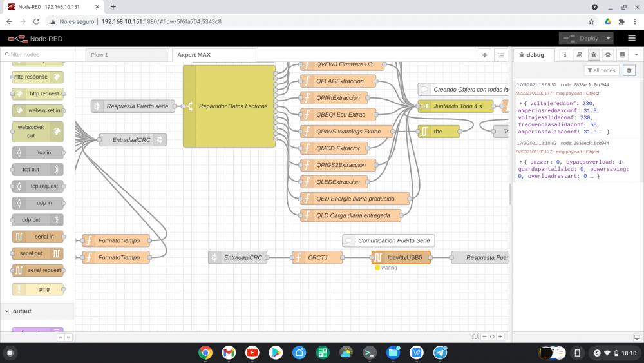The image size is (644, 363).
Task: Select the http response palette node
Action: click(38, 77)
